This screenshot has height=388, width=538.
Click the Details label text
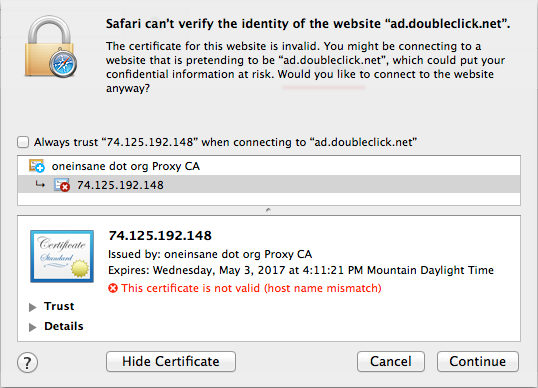[64, 326]
